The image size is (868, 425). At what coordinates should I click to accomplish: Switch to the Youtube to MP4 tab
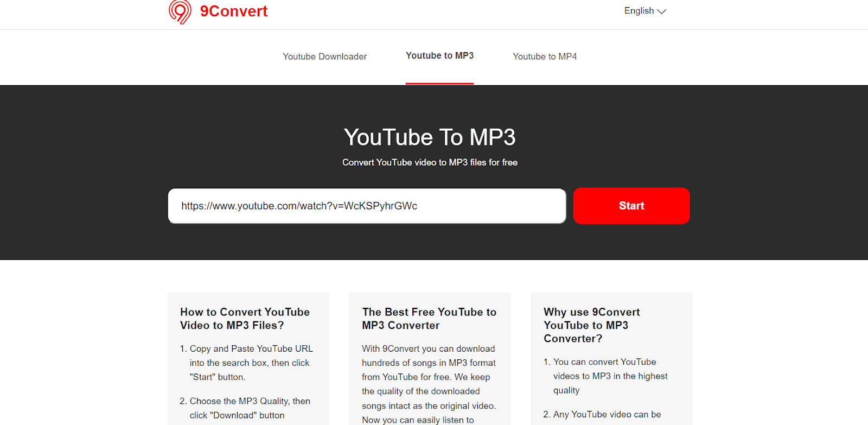(545, 56)
